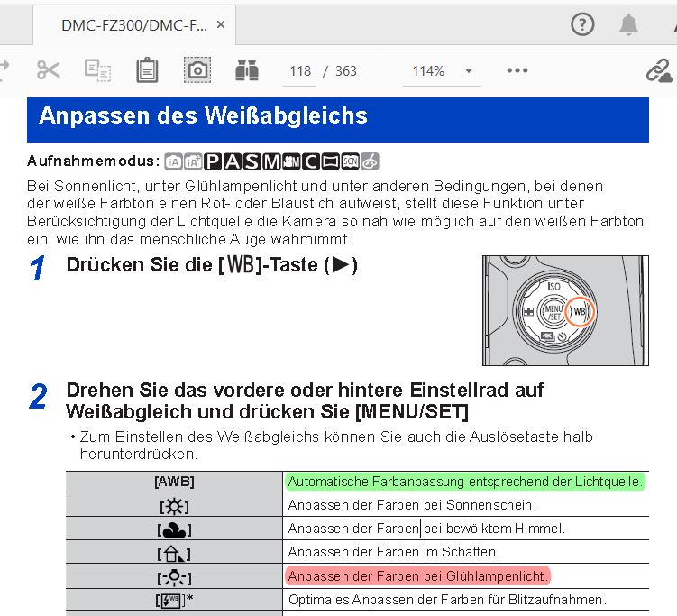Click the clipboard paste icon
677x616 pixels.
point(147,70)
